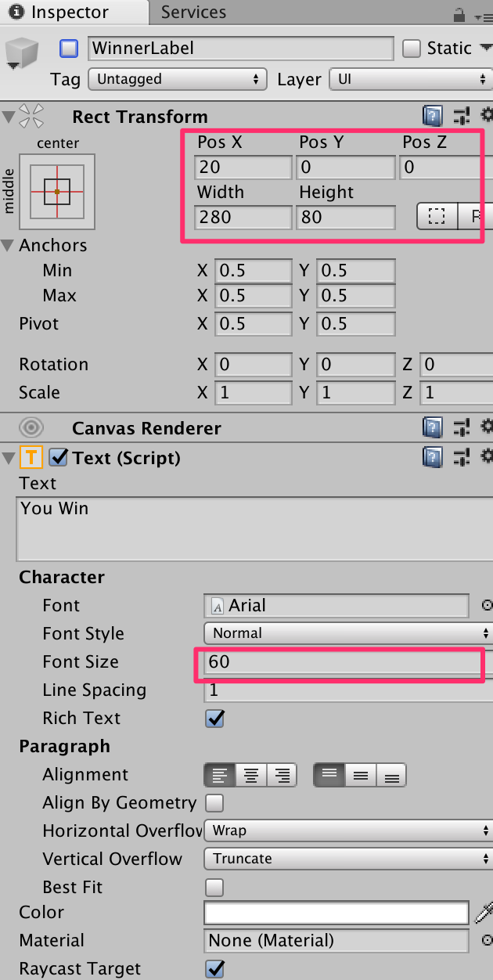Open Rect Transform preset settings icon
The height and width of the screenshot is (980, 493).
[x=462, y=117]
